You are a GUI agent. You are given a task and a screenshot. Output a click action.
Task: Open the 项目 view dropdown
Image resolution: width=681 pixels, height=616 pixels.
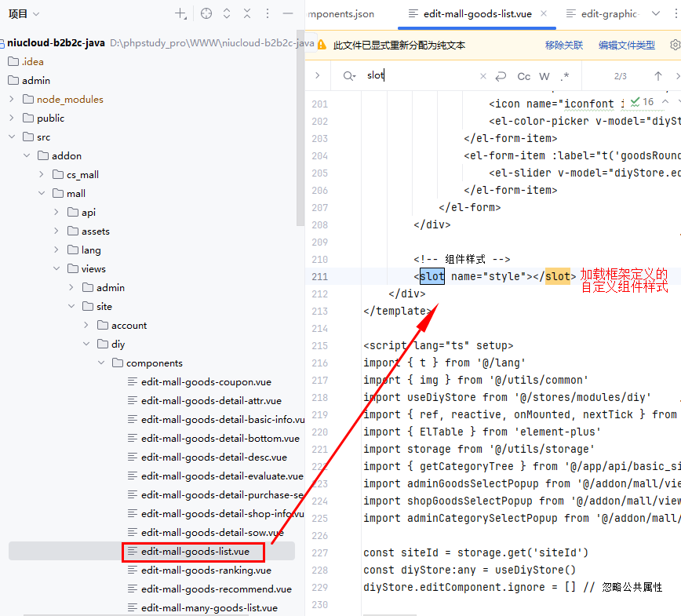point(24,14)
